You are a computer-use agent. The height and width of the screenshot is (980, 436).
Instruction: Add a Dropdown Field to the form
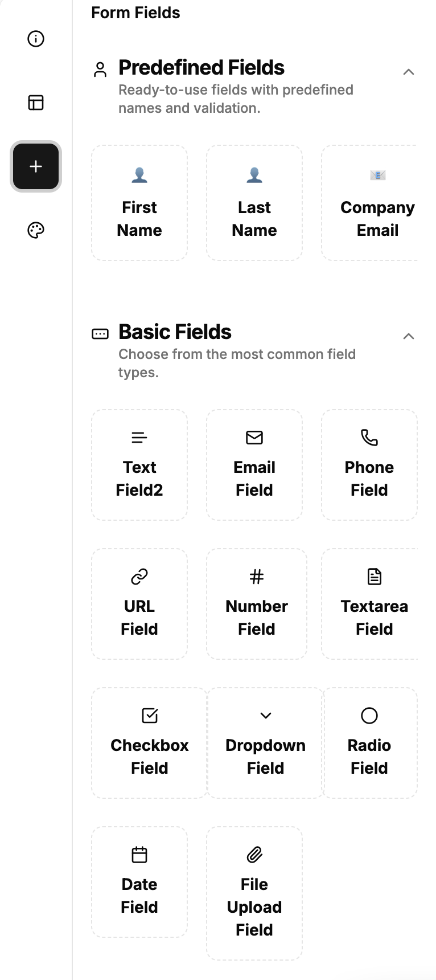265,743
